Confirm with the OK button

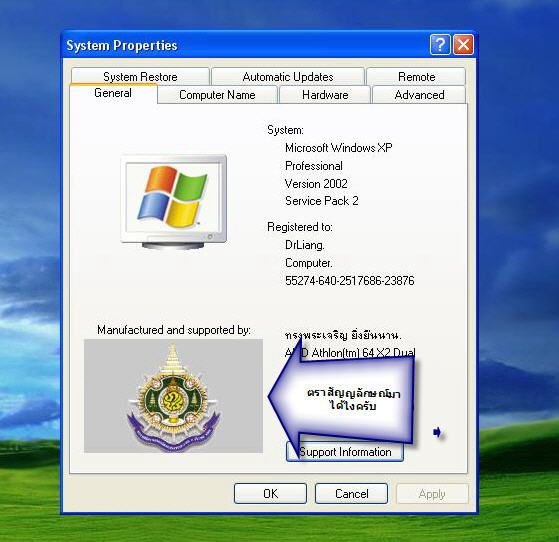click(270, 494)
